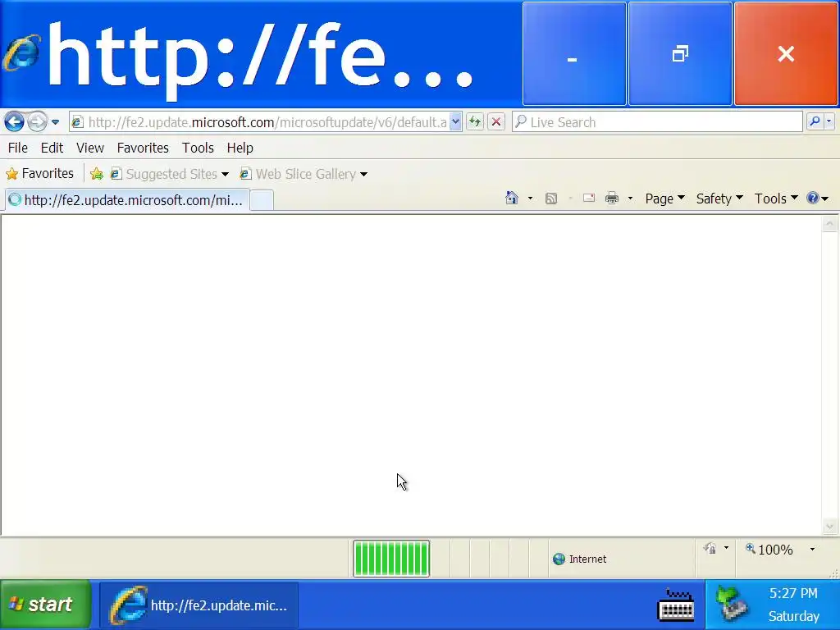Open the search provider dropdown arrow
The image size is (840, 630).
[829, 122]
